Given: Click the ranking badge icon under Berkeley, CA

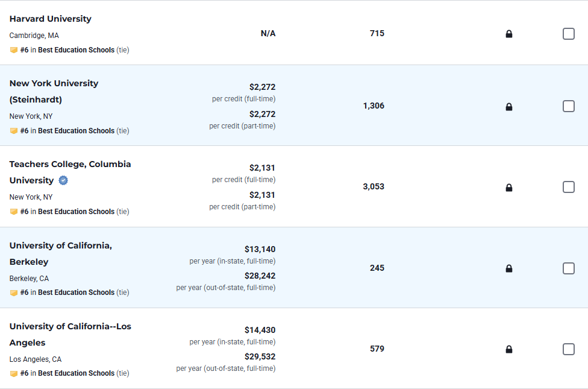Looking at the screenshot, I should [14, 293].
